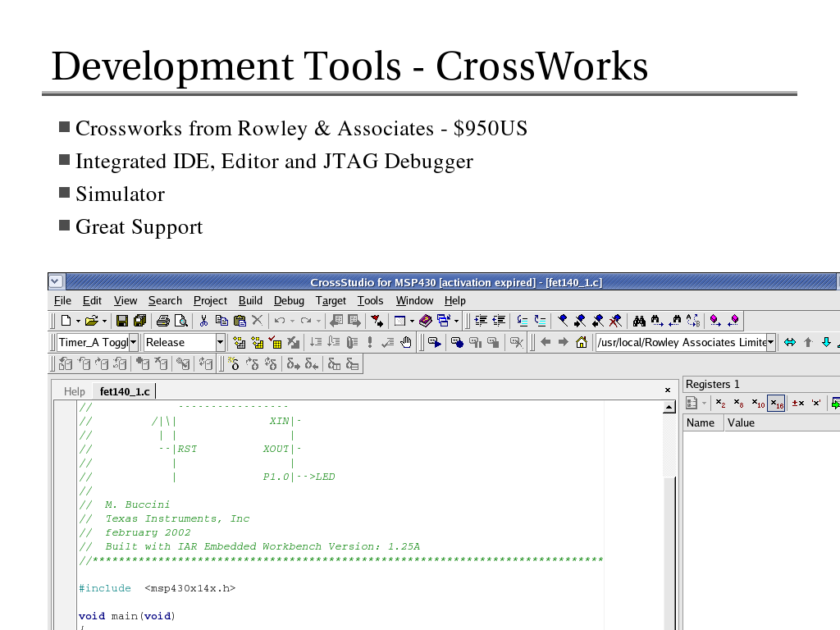Click the Name column header in Registers
840x630 pixels.
703,422
